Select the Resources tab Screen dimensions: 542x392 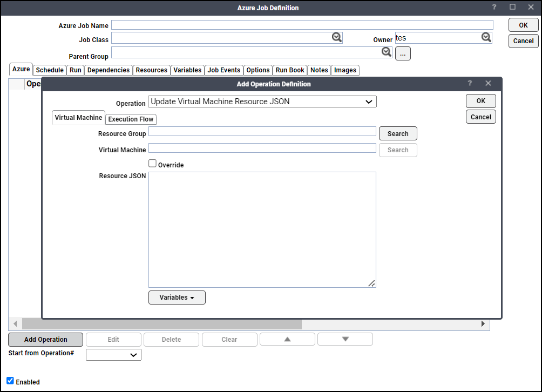(151, 70)
